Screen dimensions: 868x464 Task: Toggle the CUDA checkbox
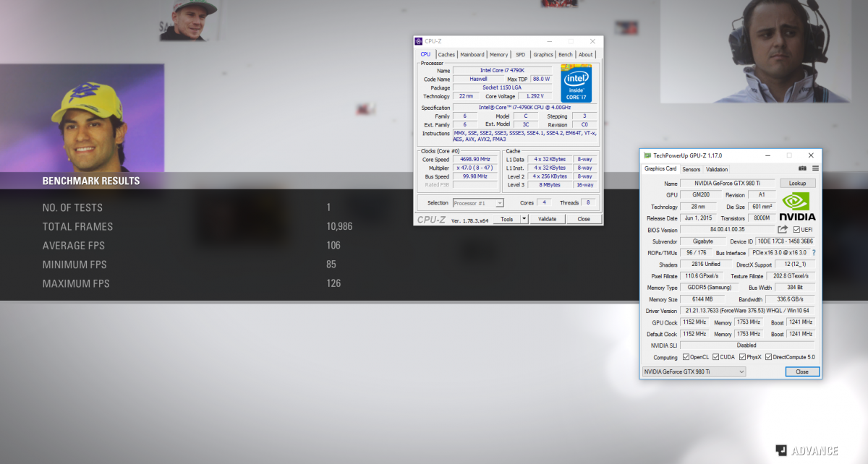[715, 357]
